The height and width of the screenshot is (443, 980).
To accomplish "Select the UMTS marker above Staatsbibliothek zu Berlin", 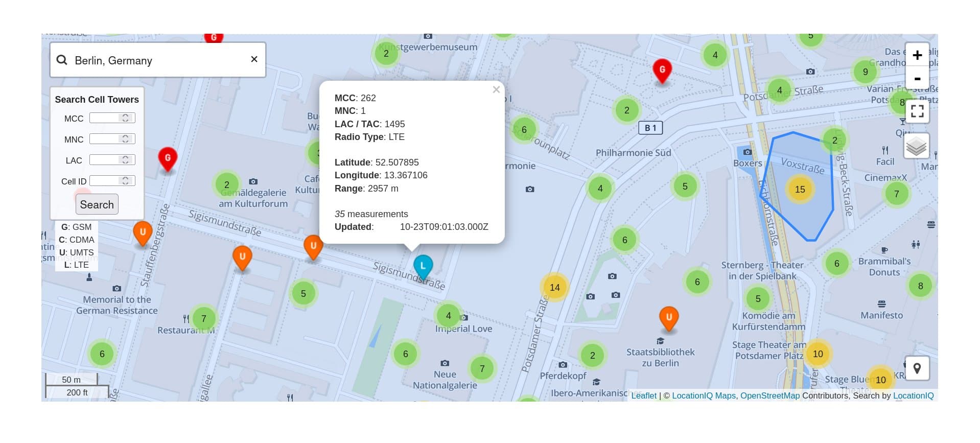I will pyautogui.click(x=669, y=319).
